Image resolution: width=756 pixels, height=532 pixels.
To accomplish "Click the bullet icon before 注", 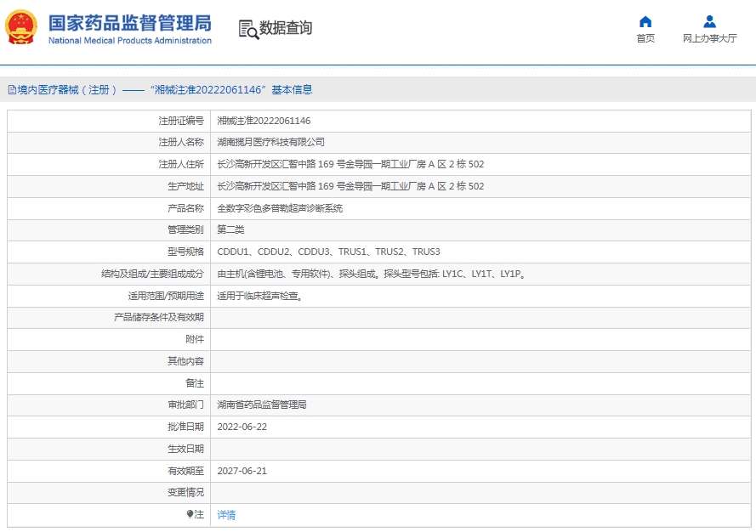I will (190, 514).
